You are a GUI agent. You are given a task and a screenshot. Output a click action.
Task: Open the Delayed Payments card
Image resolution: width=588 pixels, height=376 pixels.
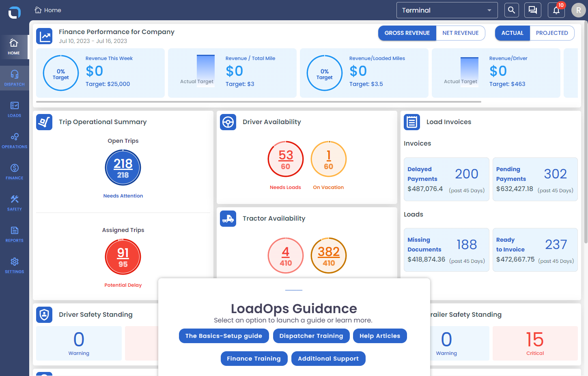click(446, 179)
